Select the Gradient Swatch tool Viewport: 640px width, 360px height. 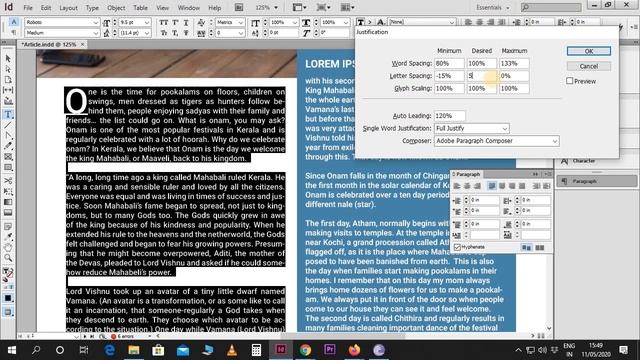[8, 202]
